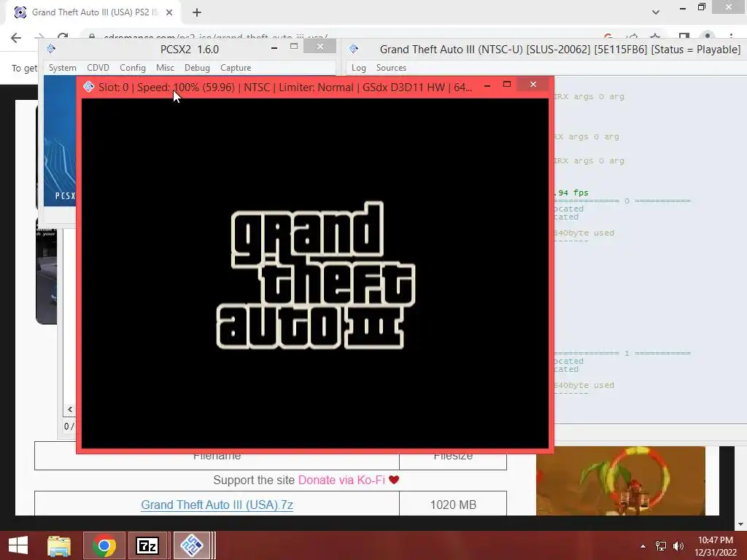Open the network tray icon

pyautogui.click(x=660, y=546)
